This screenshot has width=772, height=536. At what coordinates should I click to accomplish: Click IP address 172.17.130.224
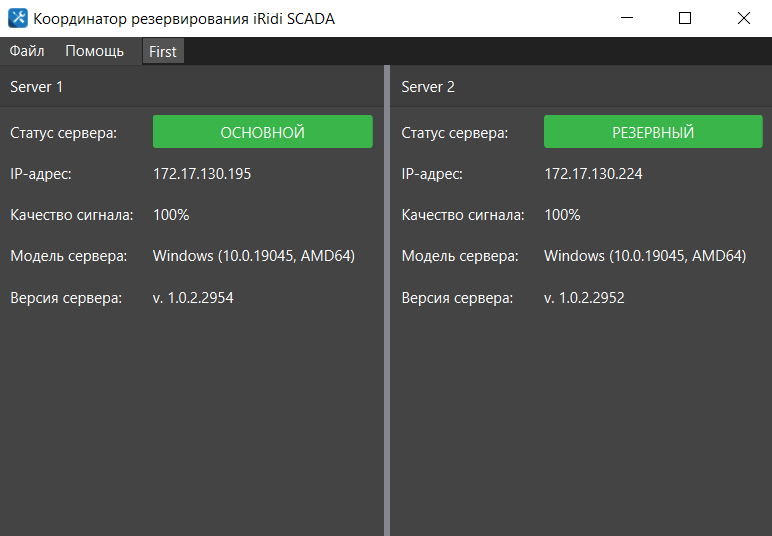tap(593, 174)
